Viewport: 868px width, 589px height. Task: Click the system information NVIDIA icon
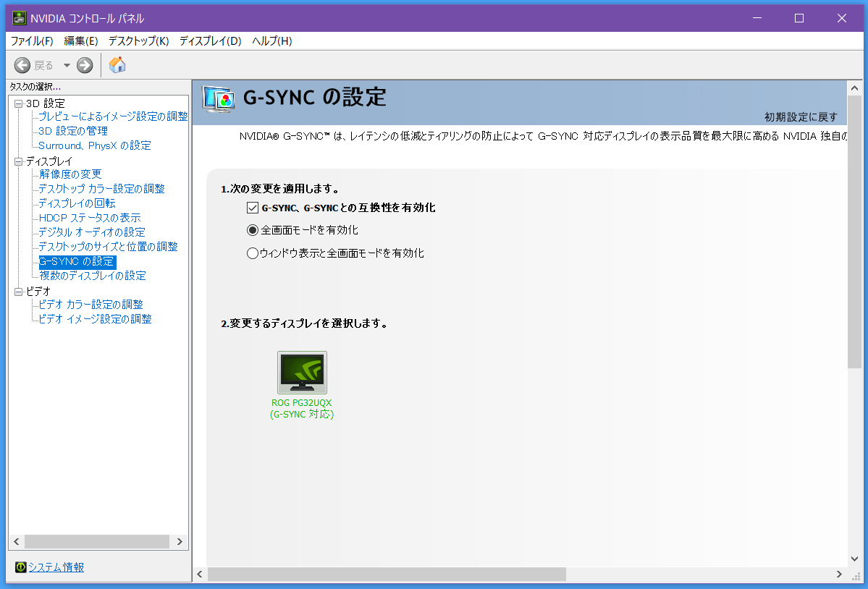tap(20, 567)
